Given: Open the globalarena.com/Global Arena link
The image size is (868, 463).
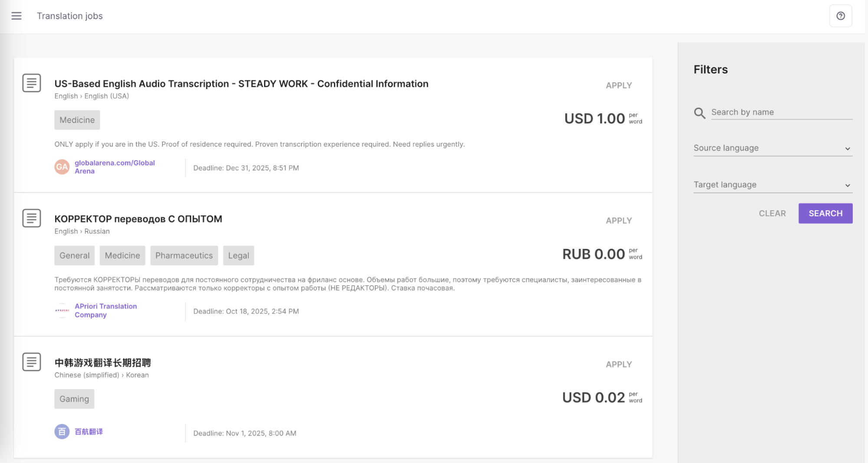Looking at the screenshot, I should click(115, 167).
